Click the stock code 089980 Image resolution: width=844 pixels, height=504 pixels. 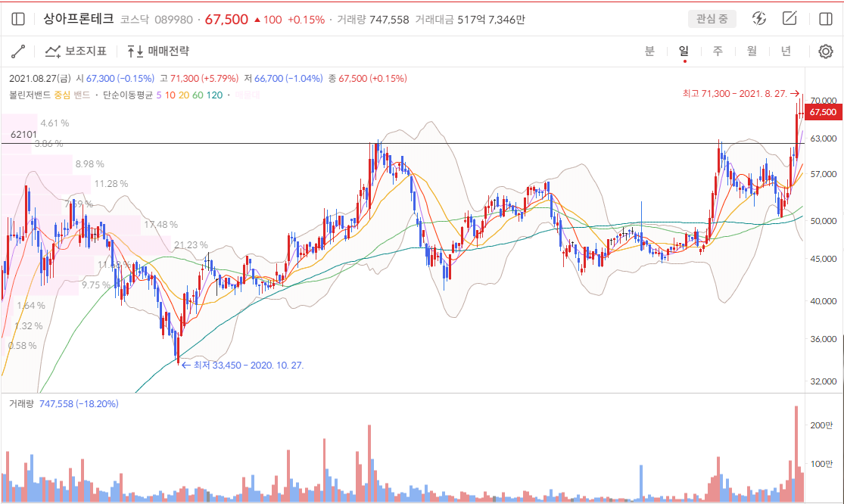click(173, 20)
